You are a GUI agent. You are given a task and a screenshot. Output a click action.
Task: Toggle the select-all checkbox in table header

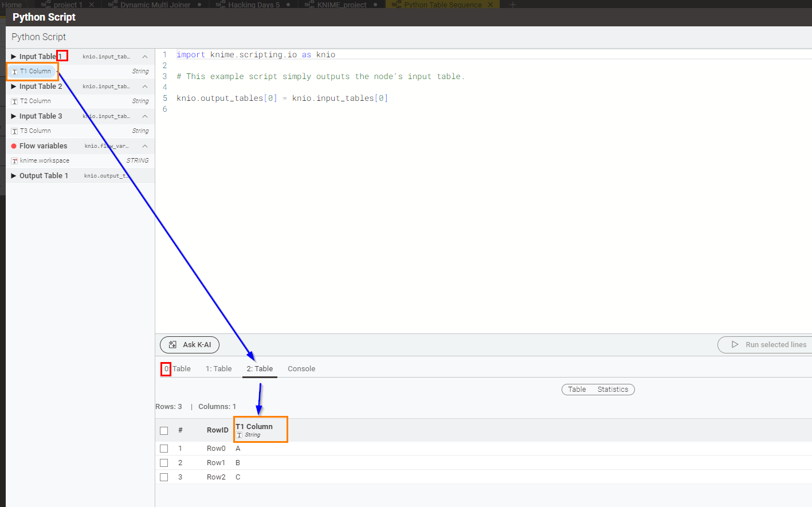tap(164, 431)
